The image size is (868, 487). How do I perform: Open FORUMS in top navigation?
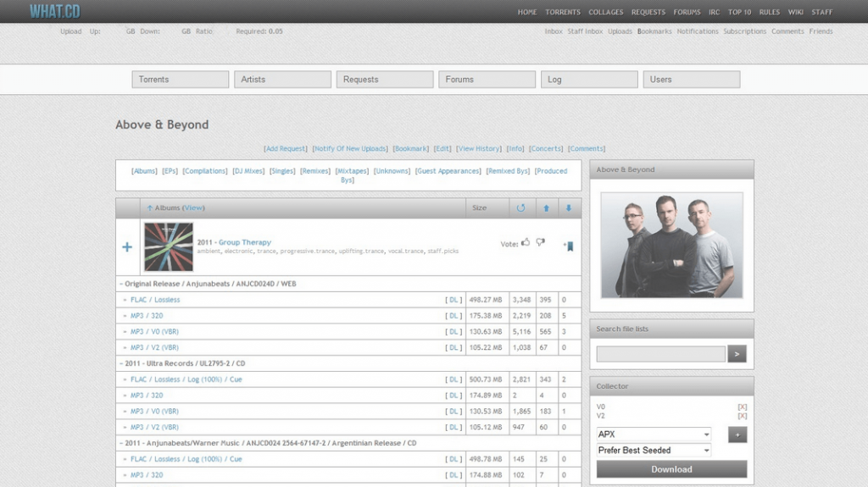687,12
